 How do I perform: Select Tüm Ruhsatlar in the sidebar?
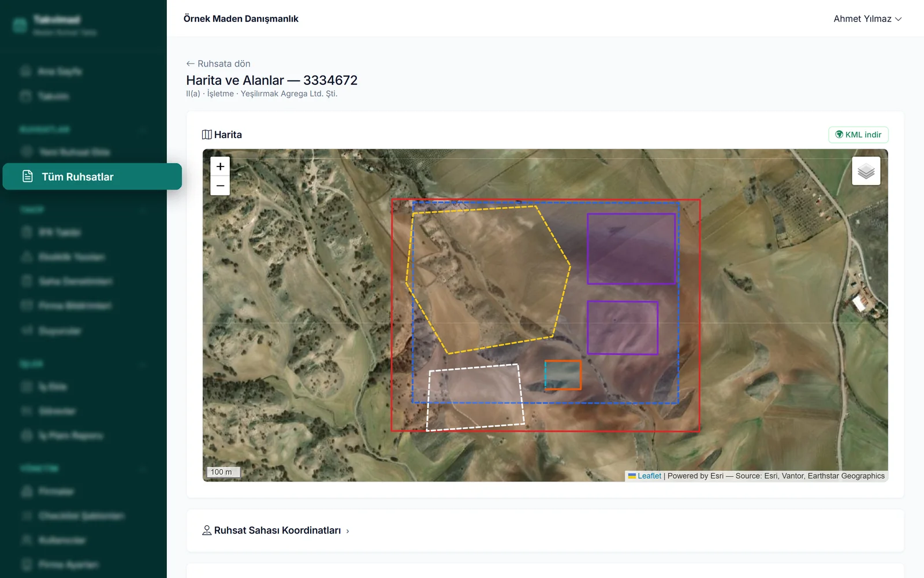pos(92,176)
